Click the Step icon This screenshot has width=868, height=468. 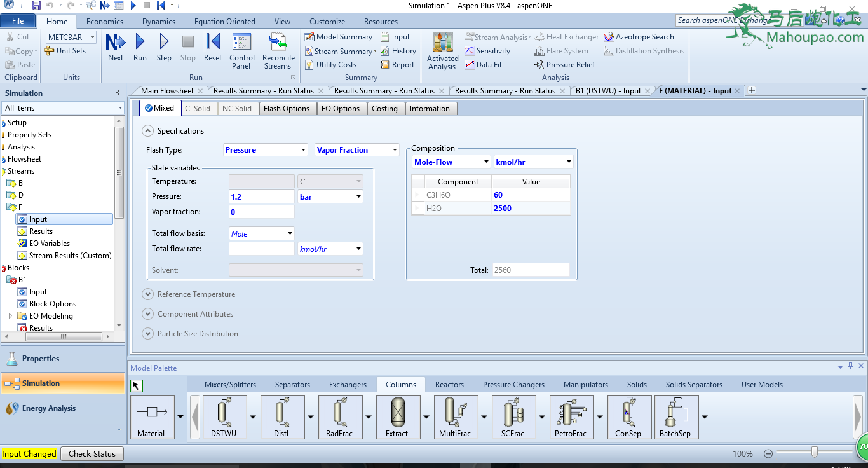coord(164,48)
